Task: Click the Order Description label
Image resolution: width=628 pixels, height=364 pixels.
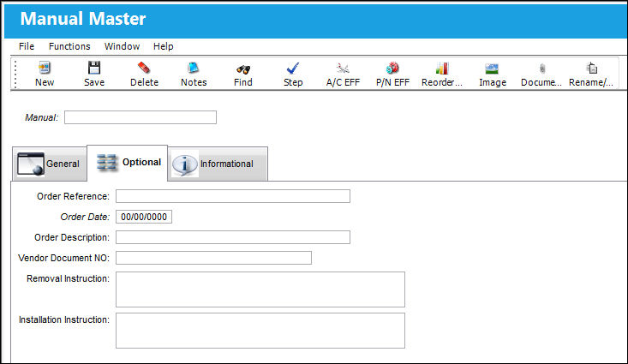Action: 72,237
